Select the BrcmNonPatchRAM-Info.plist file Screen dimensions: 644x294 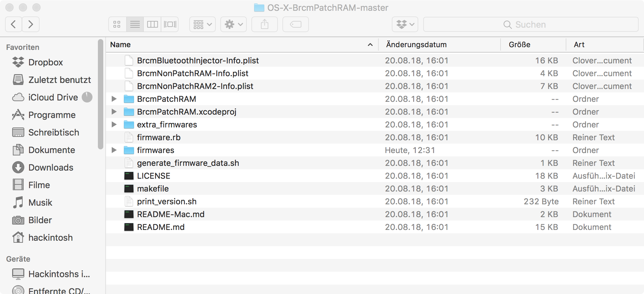(192, 73)
